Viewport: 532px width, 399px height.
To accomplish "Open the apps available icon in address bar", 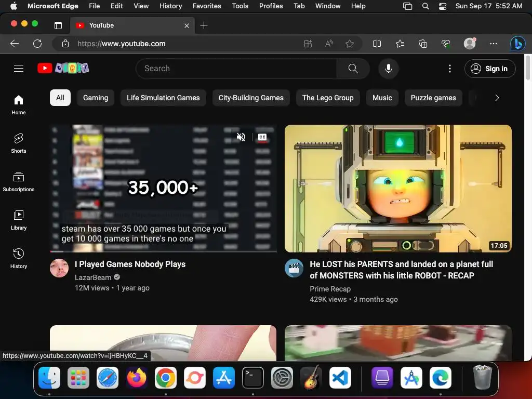I will (x=308, y=44).
